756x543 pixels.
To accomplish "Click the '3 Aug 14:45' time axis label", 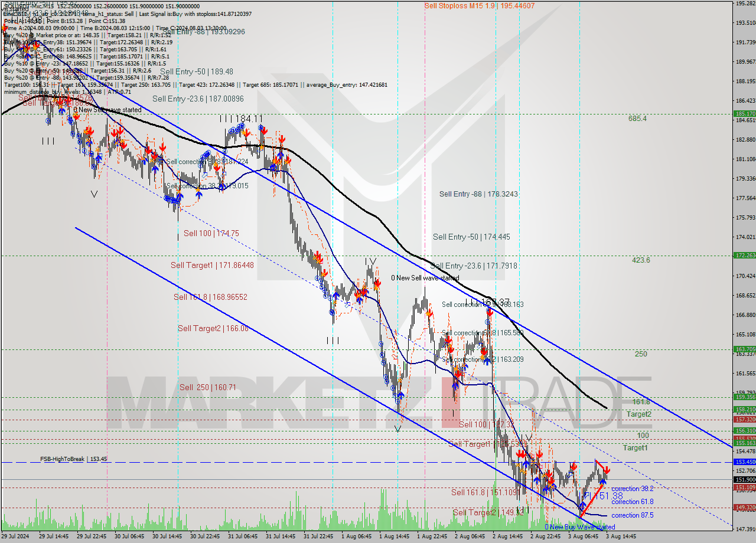I will click(x=621, y=537).
